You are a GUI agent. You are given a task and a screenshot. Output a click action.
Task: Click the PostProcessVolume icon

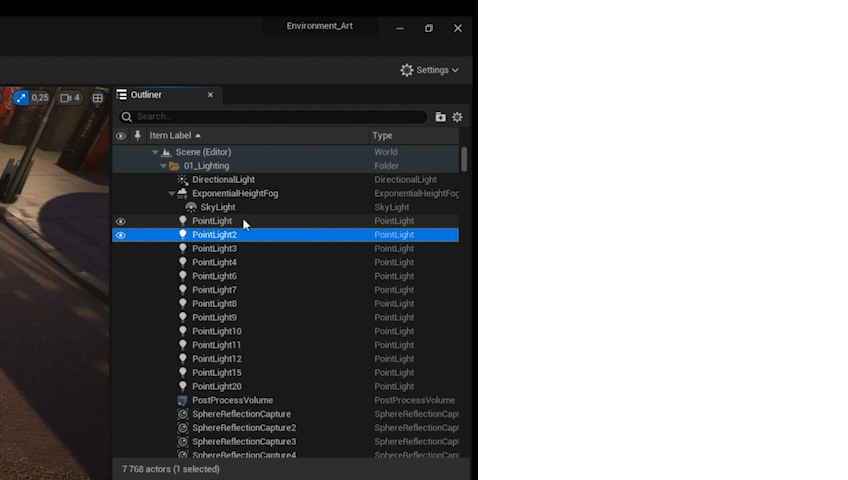coord(183,401)
